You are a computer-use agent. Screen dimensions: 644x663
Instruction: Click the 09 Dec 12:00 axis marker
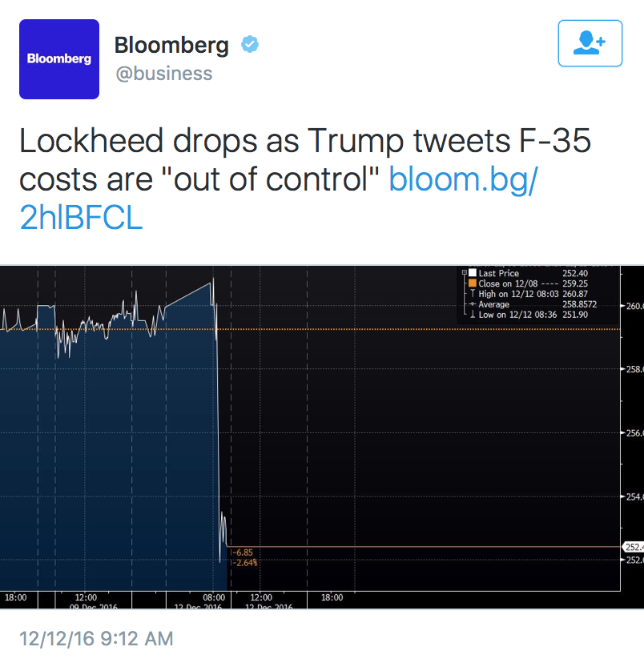[86, 597]
